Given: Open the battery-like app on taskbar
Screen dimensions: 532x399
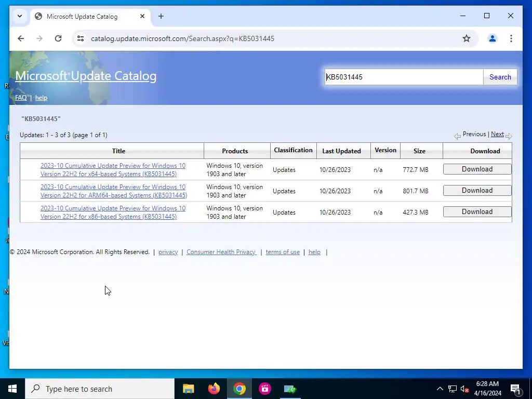Looking at the screenshot, I should pyautogui.click(x=290, y=389).
